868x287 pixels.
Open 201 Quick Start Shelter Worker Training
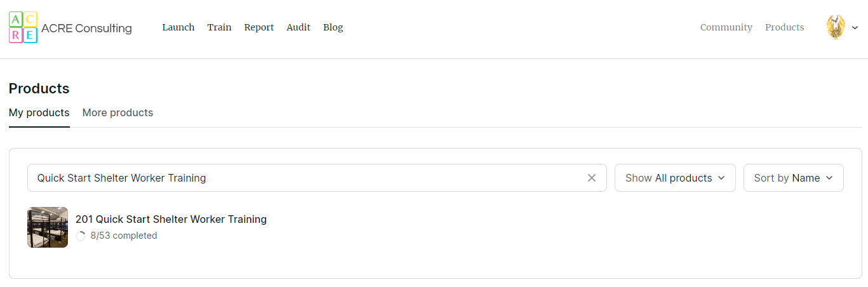[x=171, y=219]
